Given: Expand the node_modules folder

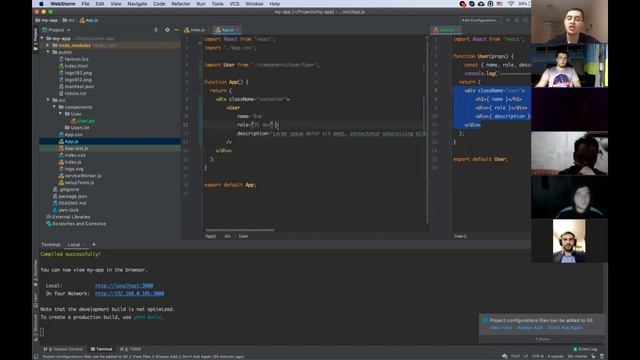Looking at the screenshot, I should [48, 45].
